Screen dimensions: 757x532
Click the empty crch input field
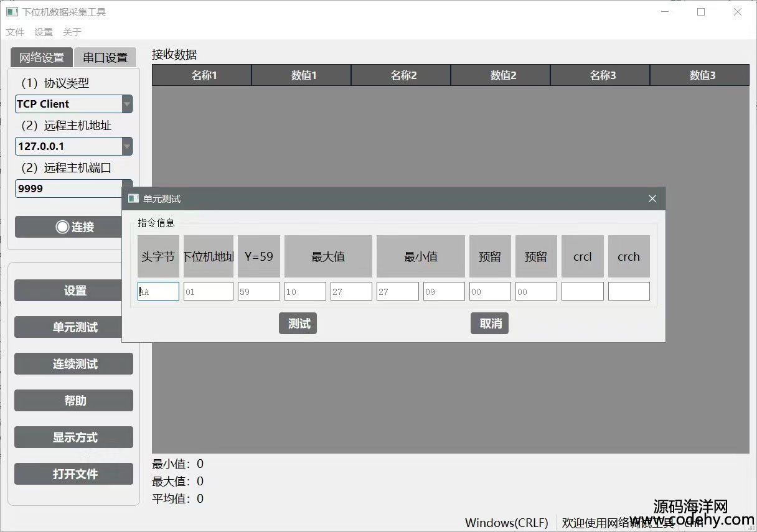pos(629,291)
